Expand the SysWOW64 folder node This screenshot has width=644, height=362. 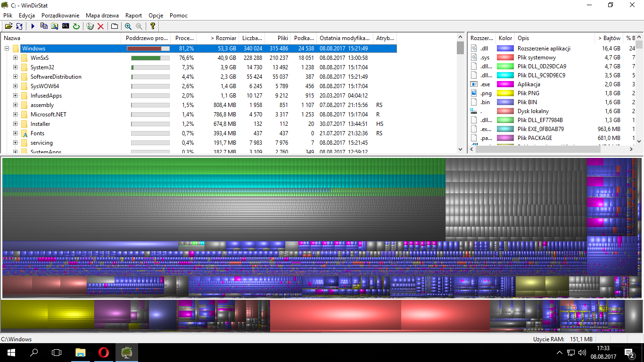(15, 86)
